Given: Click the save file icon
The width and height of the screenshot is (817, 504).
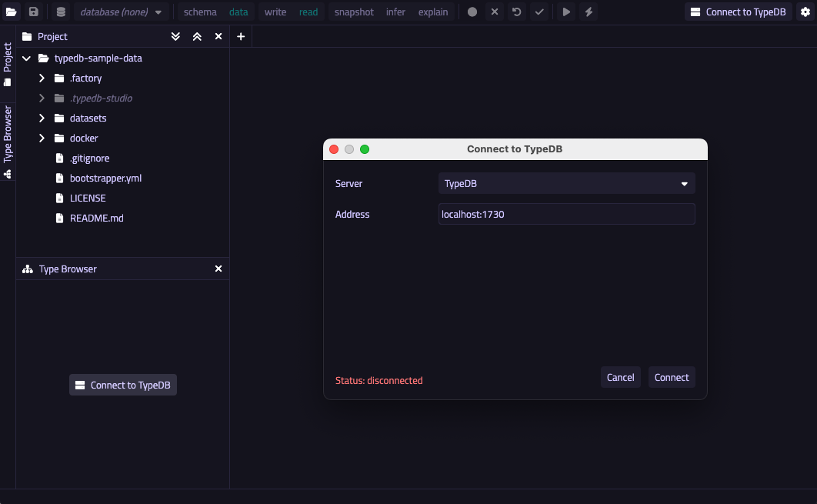Looking at the screenshot, I should 33,12.
